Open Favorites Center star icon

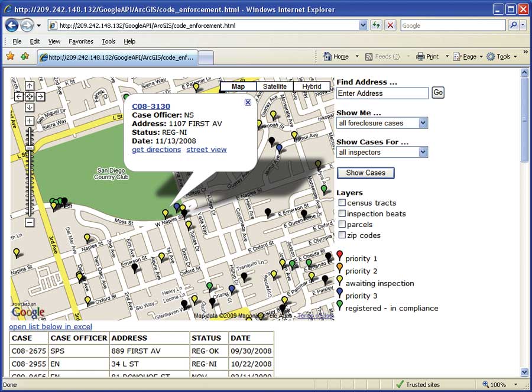pos(11,56)
